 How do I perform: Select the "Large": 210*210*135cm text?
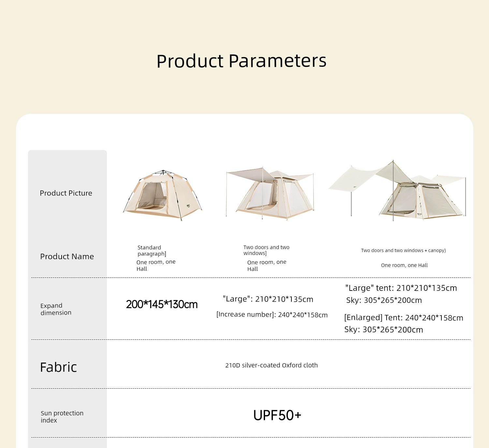point(268,299)
